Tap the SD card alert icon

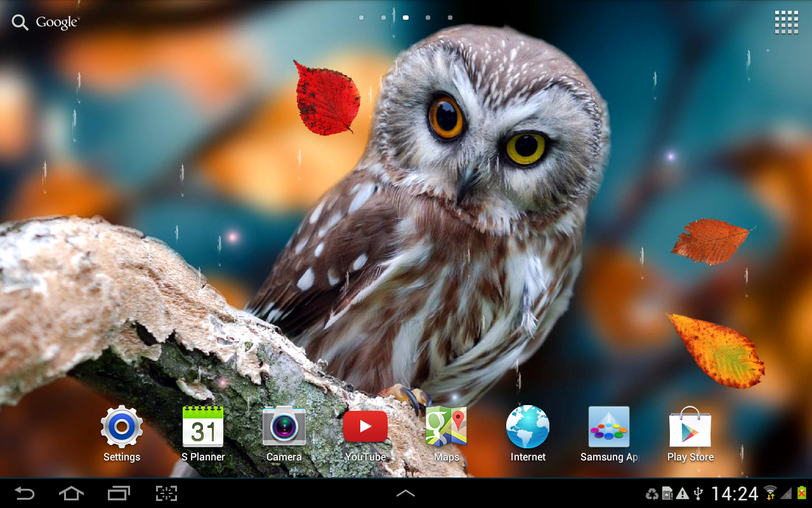pos(667,493)
